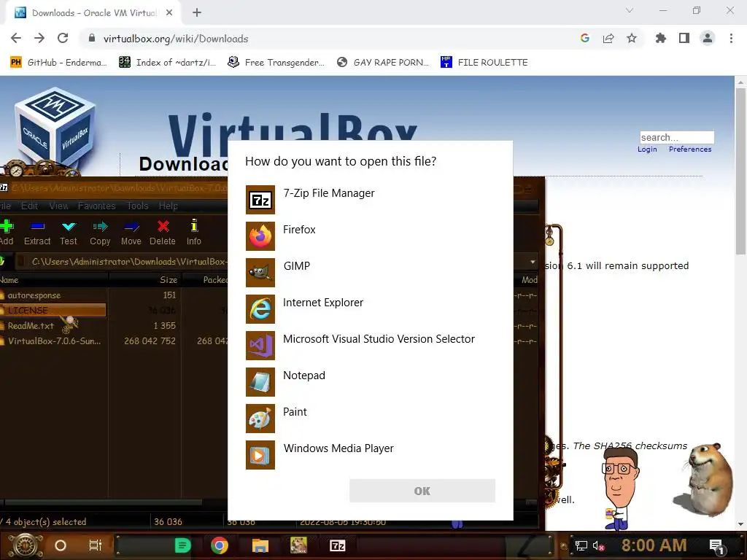Choose 7-Zip File Manager to open the file

click(x=370, y=200)
